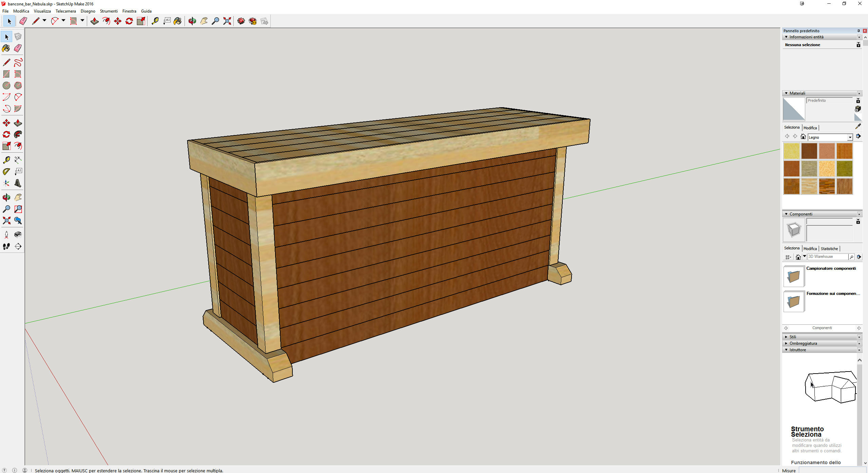Screen dimensions: 868x473
Task: Select the Tape Measure tool in the top toolbar
Action: [155, 21]
